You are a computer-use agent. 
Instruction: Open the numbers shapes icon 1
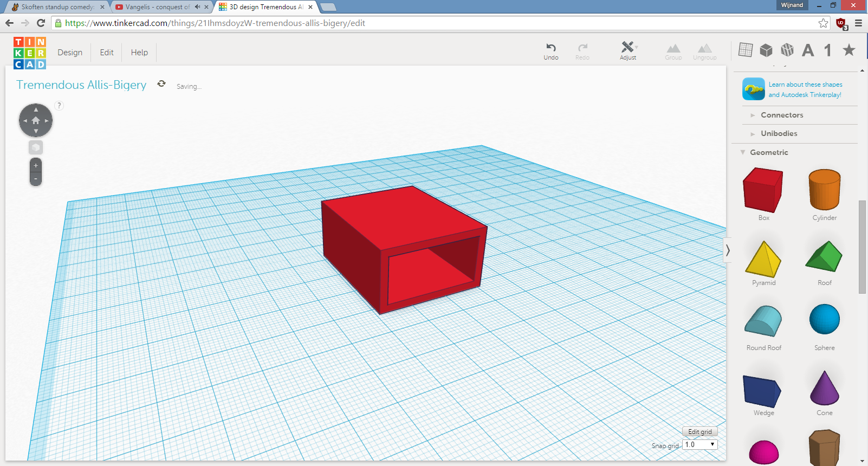[828, 50]
